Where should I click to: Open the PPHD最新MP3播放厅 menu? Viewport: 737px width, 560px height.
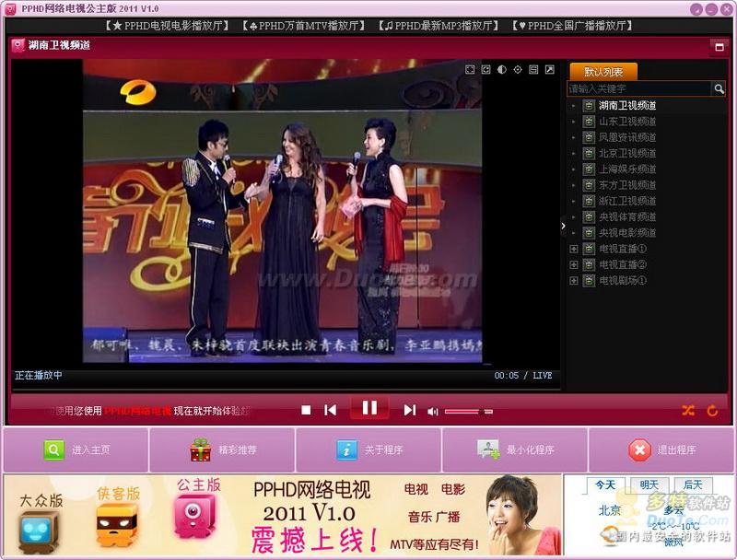[x=439, y=26]
